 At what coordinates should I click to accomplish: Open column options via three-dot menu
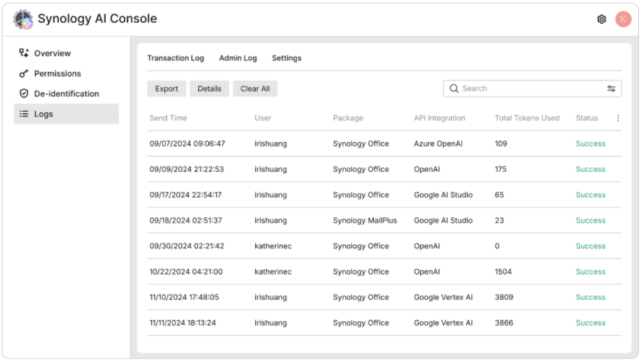coord(618,118)
